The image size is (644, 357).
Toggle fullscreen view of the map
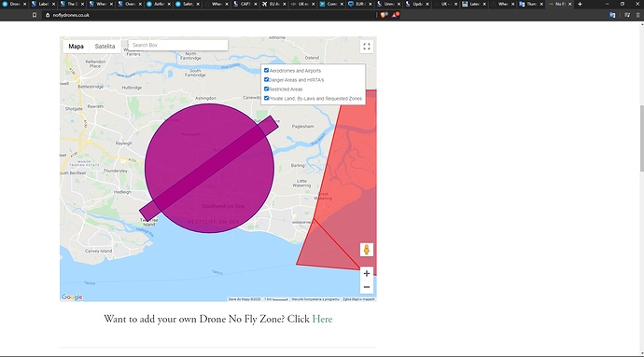[367, 47]
